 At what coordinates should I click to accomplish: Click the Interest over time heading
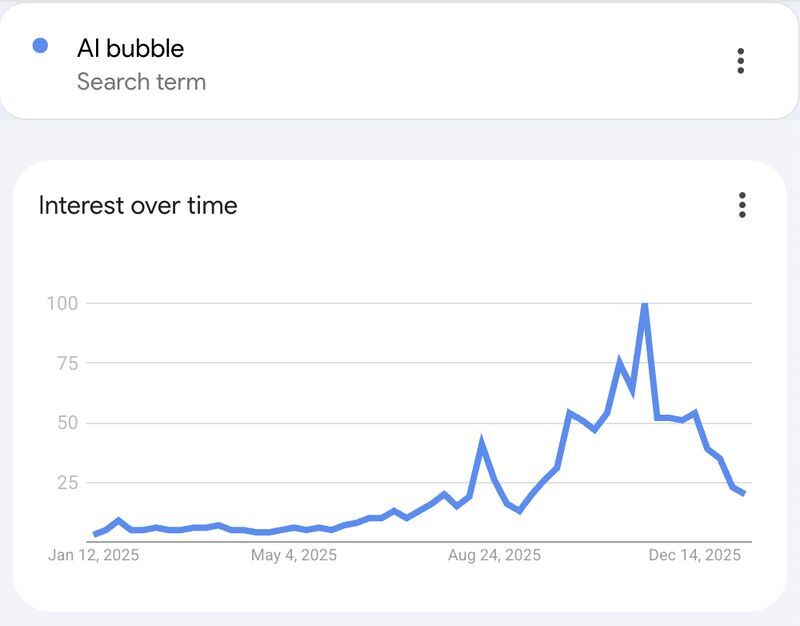tap(138, 206)
